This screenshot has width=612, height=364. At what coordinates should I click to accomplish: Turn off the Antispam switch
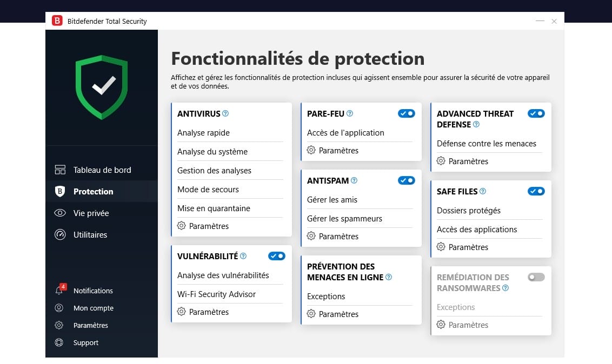(x=407, y=180)
